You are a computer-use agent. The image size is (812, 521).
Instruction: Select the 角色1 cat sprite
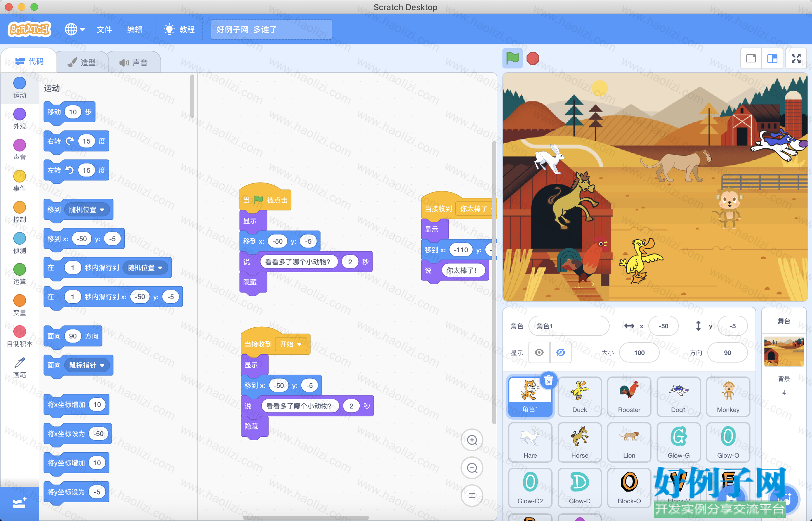[530, 397]
